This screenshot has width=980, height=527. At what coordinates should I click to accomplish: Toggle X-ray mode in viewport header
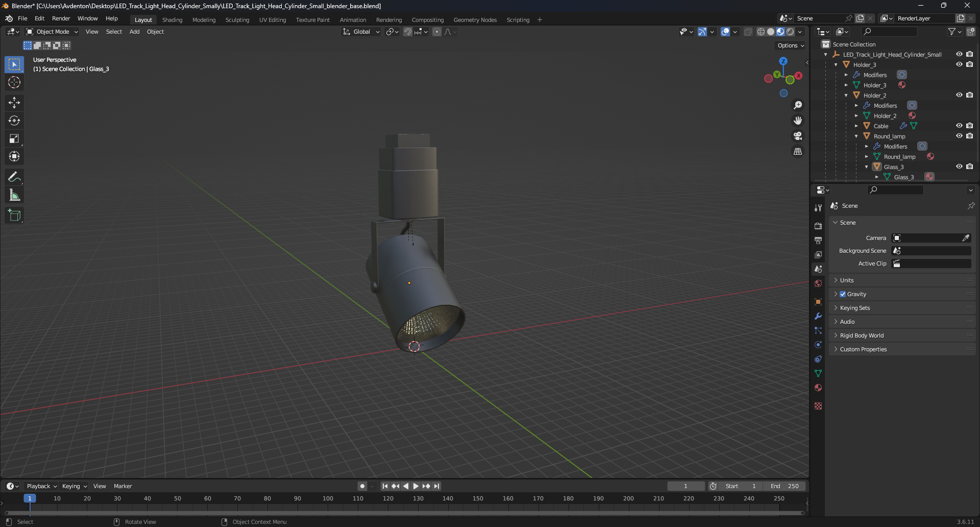pos(748,32)
